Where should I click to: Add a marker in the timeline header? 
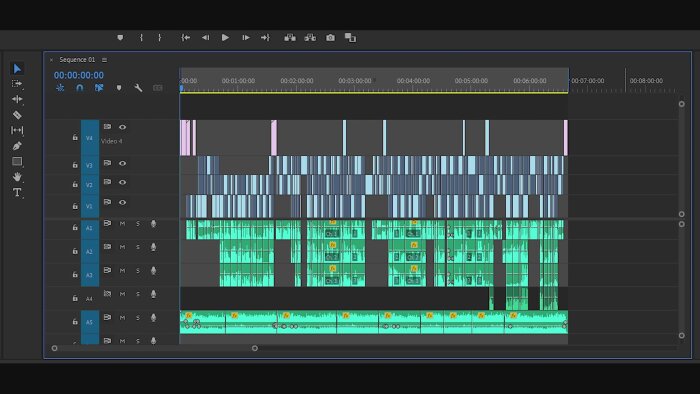pyautogui.click(x=119, y=88)
